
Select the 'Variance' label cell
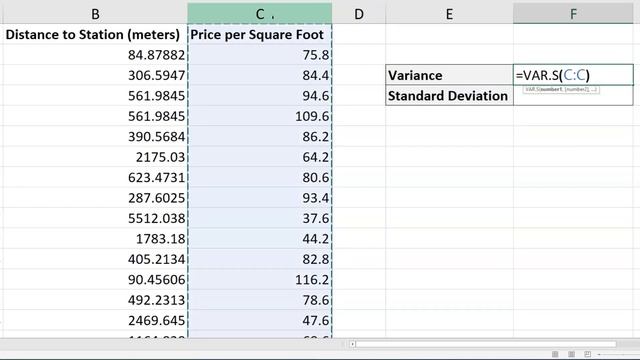pos(449,75)
